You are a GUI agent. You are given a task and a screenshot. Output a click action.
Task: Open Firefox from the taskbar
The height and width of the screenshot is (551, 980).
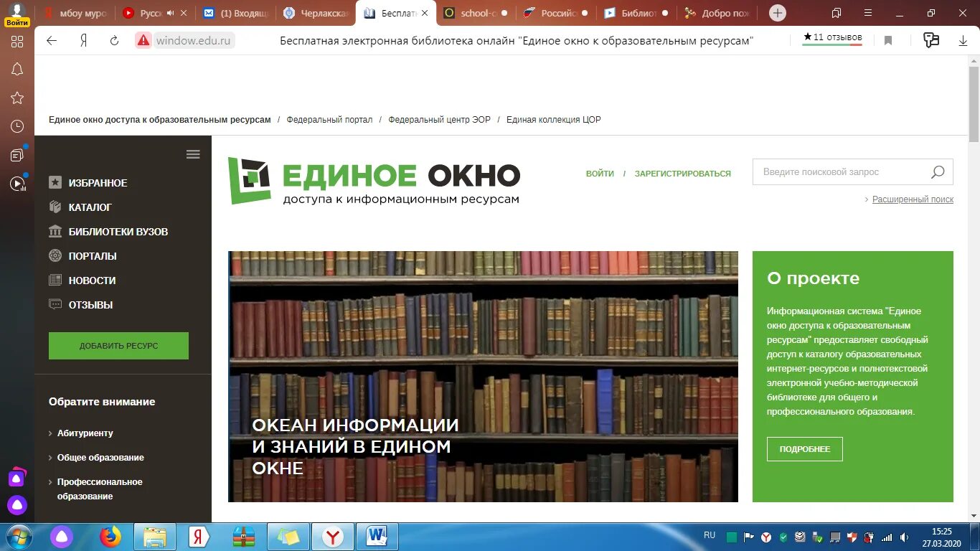click(110, 537)
